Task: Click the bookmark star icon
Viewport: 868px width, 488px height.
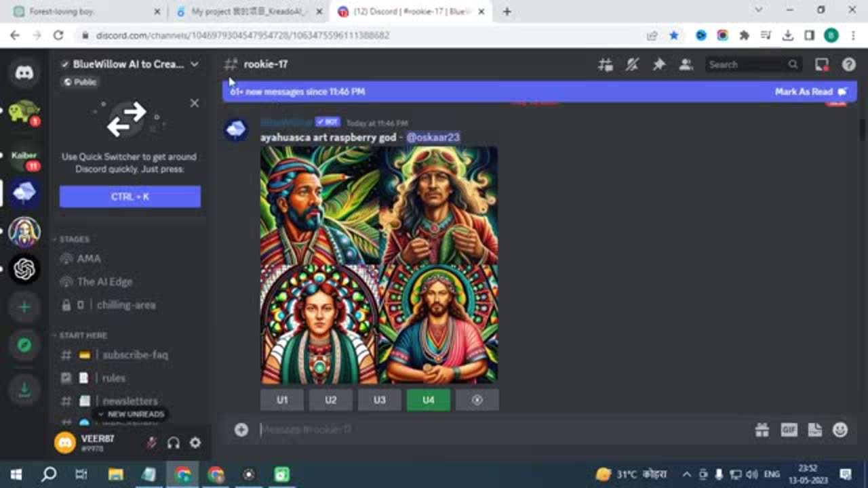Action: pyautogui.click(x=674, y=35)
